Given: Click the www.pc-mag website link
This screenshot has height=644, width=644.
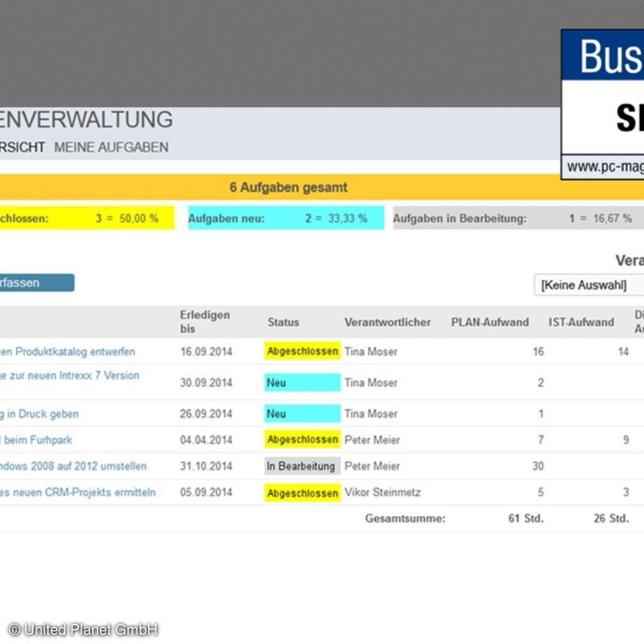Looking at the screenshot, I should click(604, 167).
